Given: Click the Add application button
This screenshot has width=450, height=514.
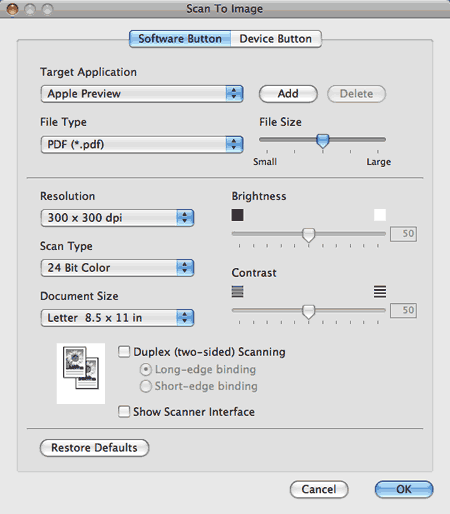Looking at the screenshot, I should pos(288,94).
